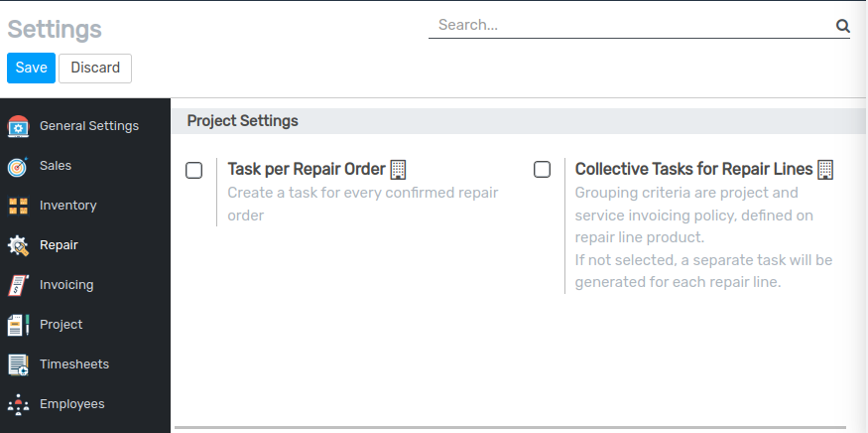Click the General Settings sidebar icon

point(18,126)
